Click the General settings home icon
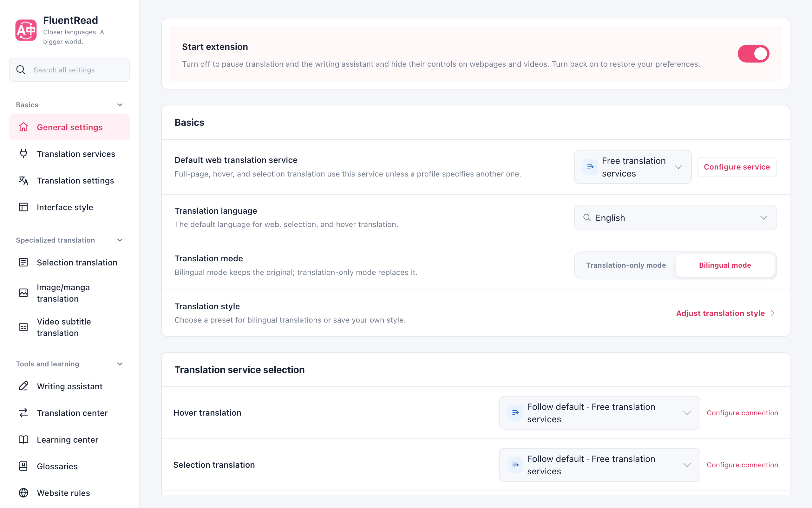The image size is (812, 508). (x=23, y=127)
